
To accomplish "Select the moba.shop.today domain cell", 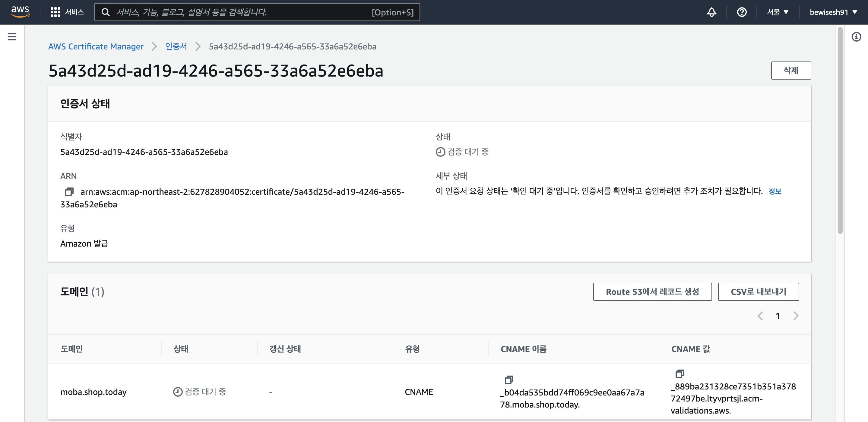I will tap(93, 392).
